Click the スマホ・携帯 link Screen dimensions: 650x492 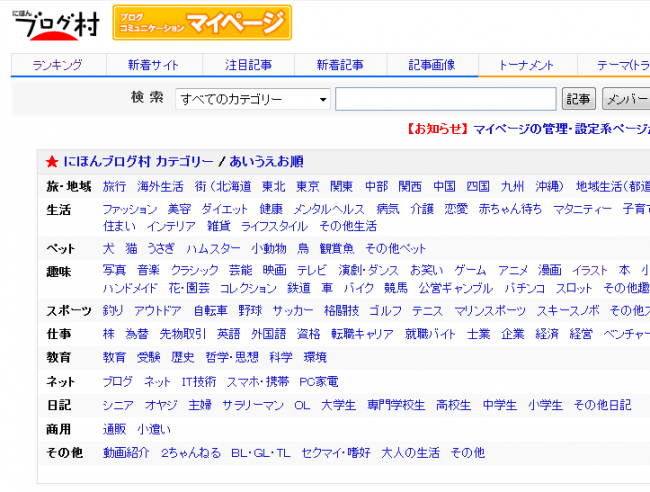[x=257, y=381]
